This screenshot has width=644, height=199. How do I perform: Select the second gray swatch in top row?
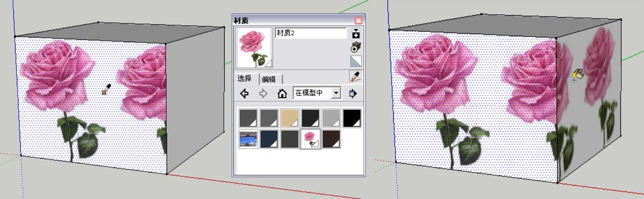pos(269,118)
